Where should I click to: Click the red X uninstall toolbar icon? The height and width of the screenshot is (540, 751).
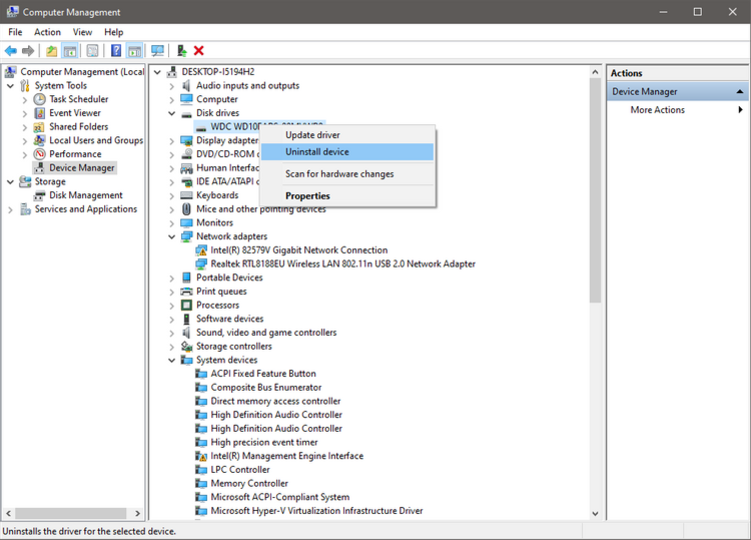pyautogui.click(x=199, y=50)
